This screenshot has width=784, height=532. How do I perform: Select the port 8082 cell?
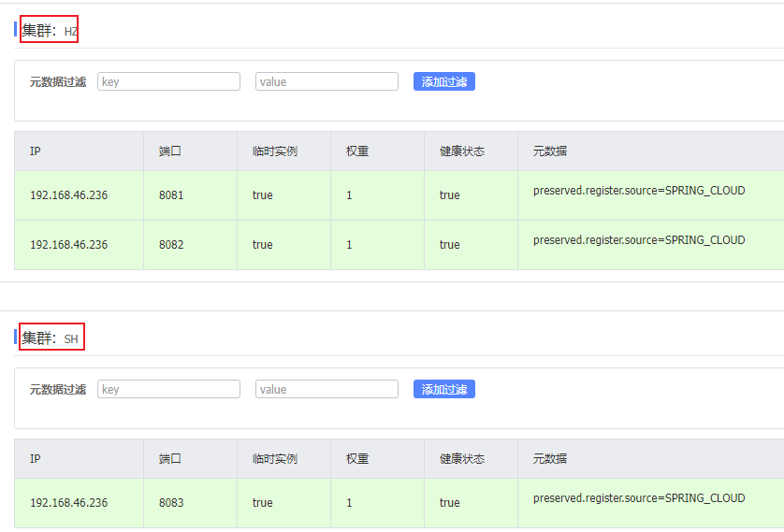(x=171, y=245)
